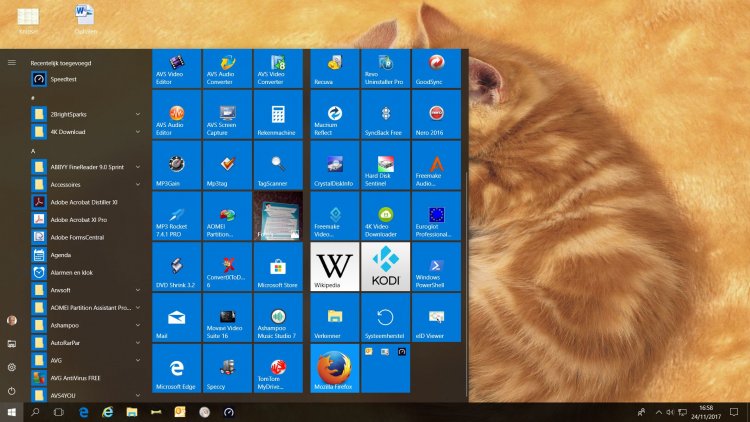This screenshot has height=422, width=750.
Task: Open Alarmen en klok from list
Action: click(73, 272)
